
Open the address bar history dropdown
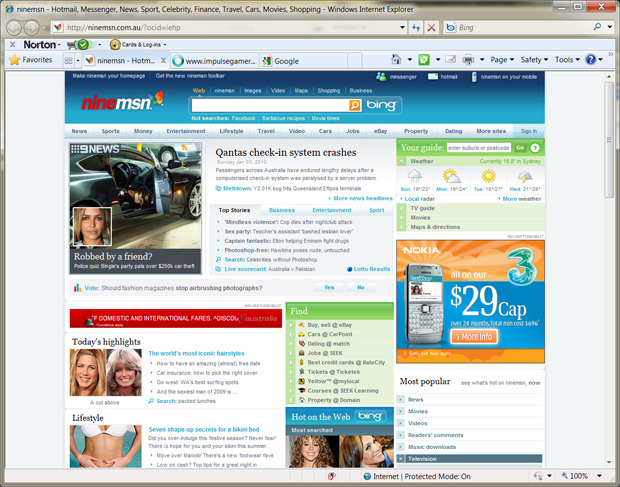(x=402, y=28)
